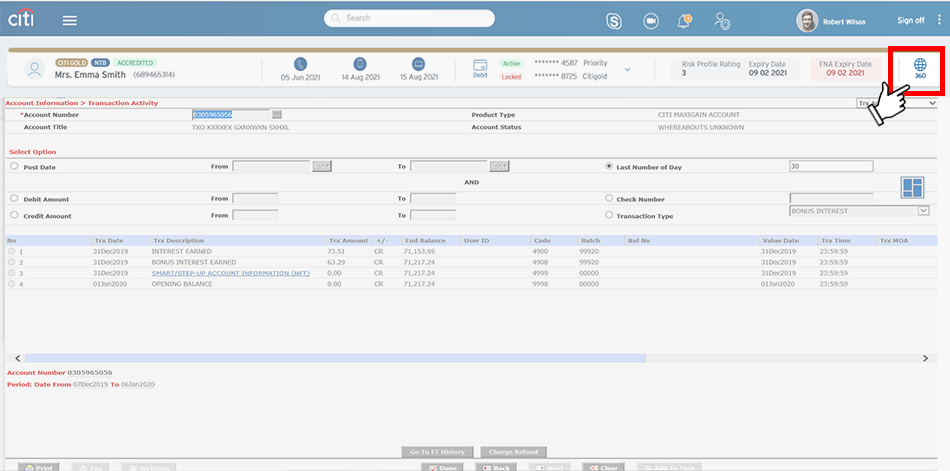
Task: Open the hamburger menu next to Citi logo
Action: pos(69,20)
